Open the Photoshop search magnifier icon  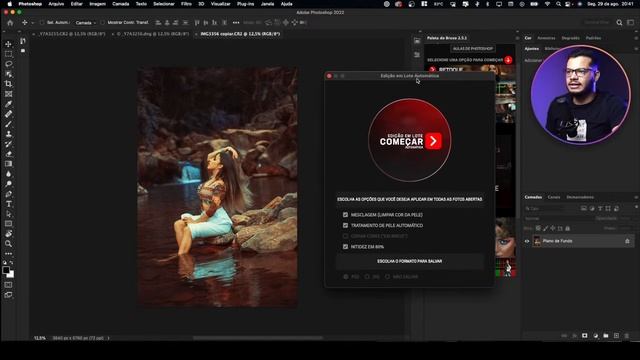point(619,23)
